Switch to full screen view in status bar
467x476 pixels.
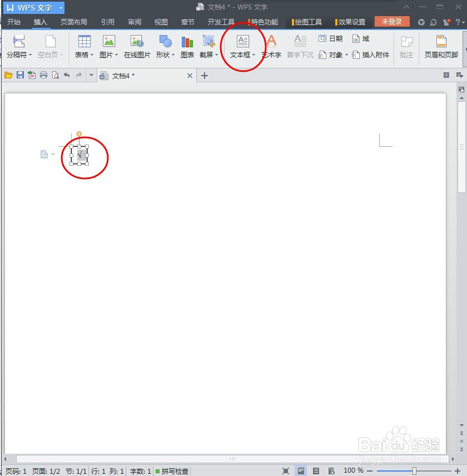286,471
